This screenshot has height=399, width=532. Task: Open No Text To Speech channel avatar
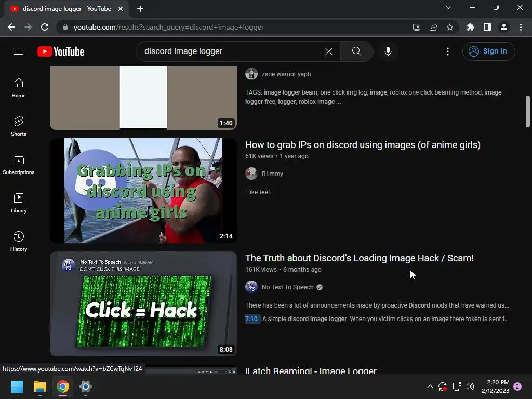251,287
